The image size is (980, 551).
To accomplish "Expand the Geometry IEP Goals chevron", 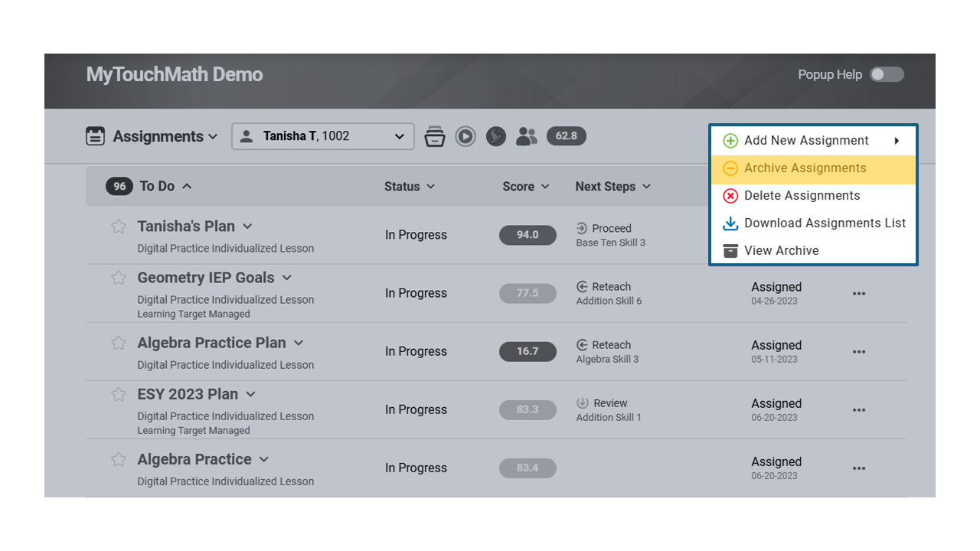I will coord(286,278).
